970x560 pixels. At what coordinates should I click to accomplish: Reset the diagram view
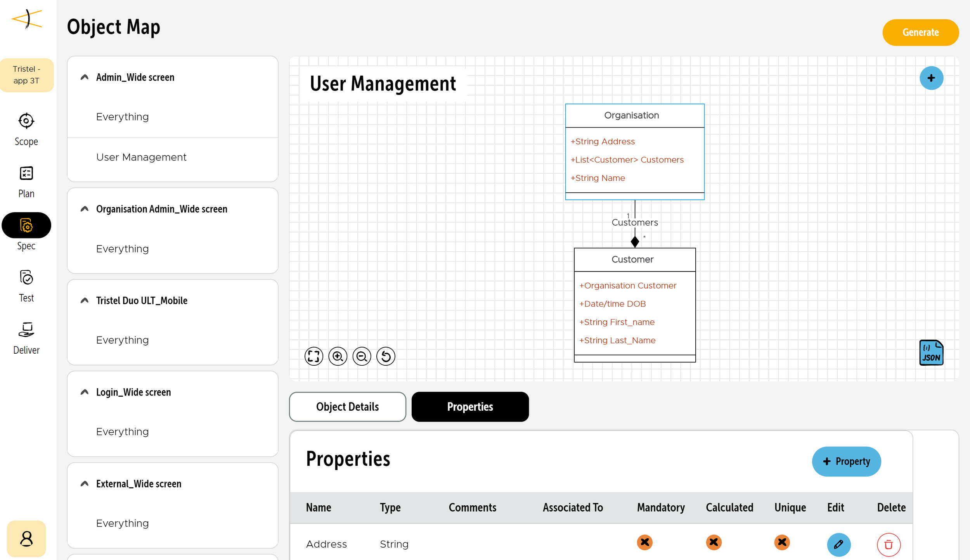click(386, 356)
